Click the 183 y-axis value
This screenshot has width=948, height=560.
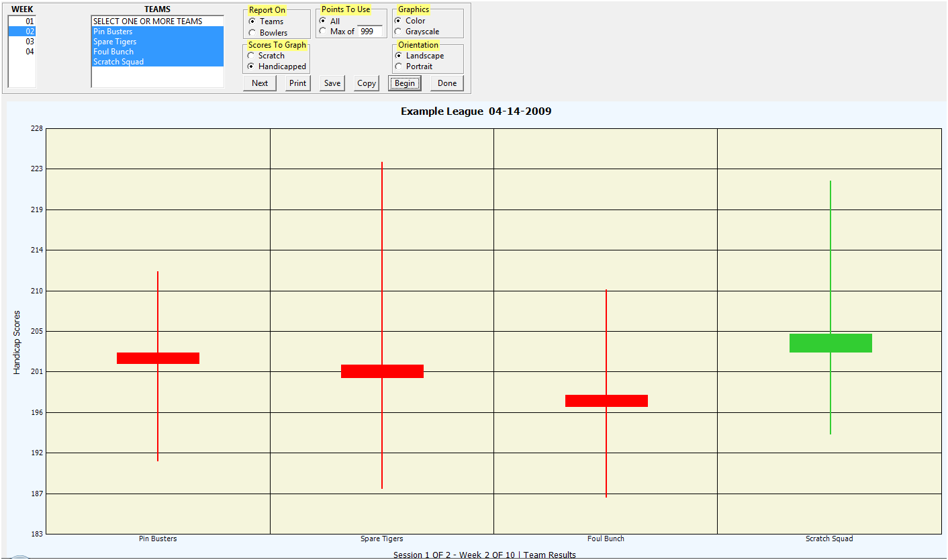coord(36,534)
